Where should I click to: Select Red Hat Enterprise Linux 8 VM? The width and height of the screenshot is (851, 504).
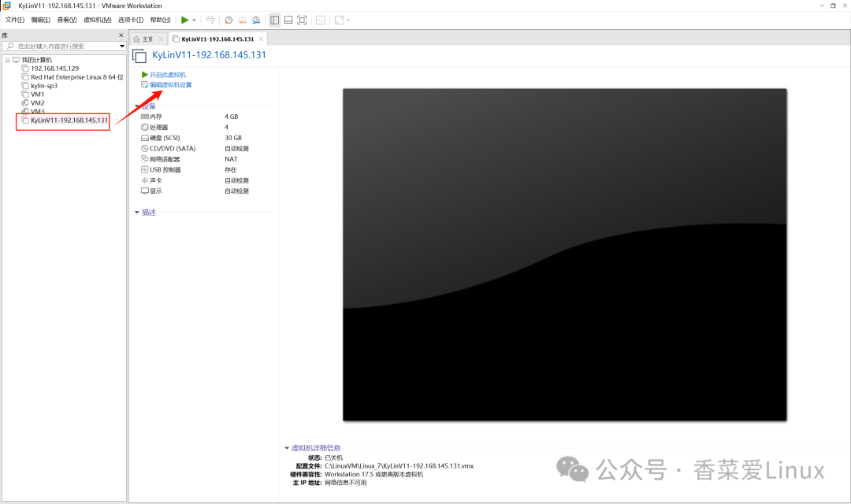[76, 77]
